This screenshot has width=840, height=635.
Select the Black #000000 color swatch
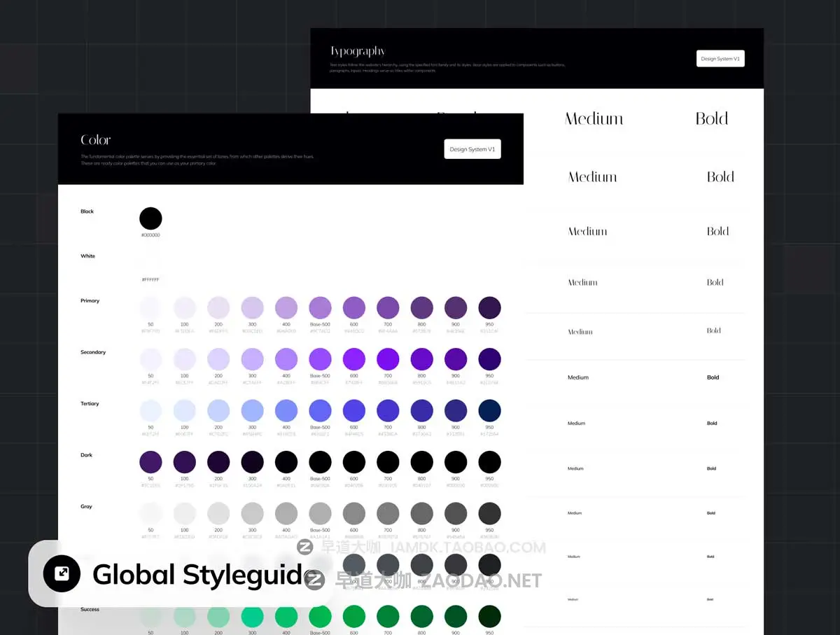[150, 218]
